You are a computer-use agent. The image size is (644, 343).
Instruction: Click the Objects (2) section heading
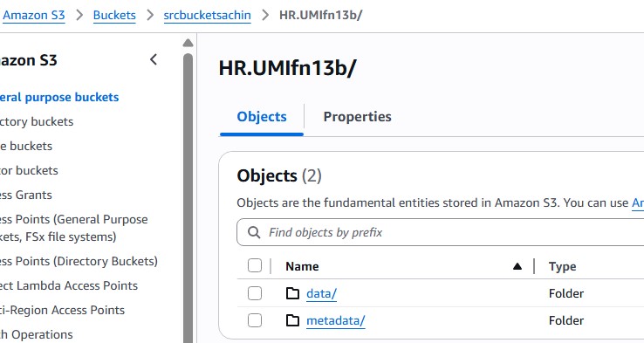click(279, 175)
